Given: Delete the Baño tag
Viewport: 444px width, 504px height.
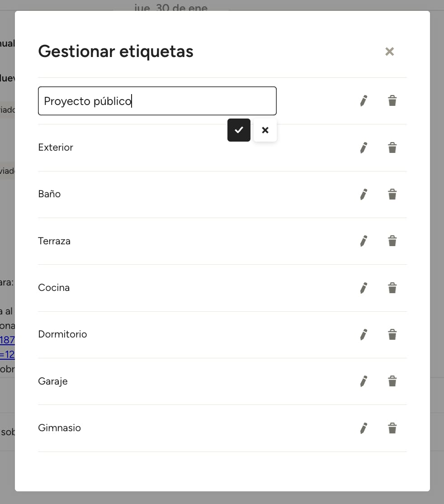Looking at the screenshot, I should tap(392, 194).
